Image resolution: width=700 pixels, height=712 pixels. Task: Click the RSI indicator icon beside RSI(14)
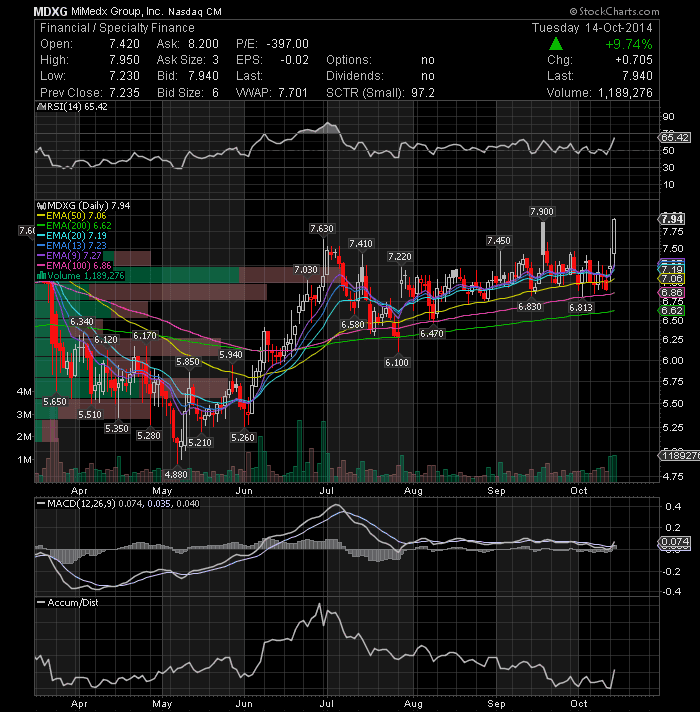[40, 107]
